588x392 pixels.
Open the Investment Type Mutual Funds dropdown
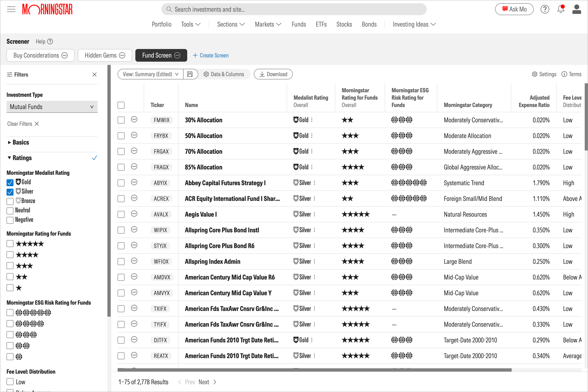click(x=52, y=107)
